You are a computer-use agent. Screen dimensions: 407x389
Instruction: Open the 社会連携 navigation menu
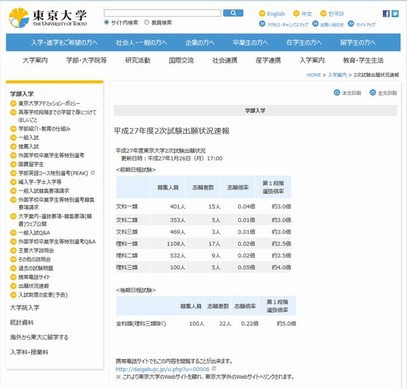pos(225,60)
